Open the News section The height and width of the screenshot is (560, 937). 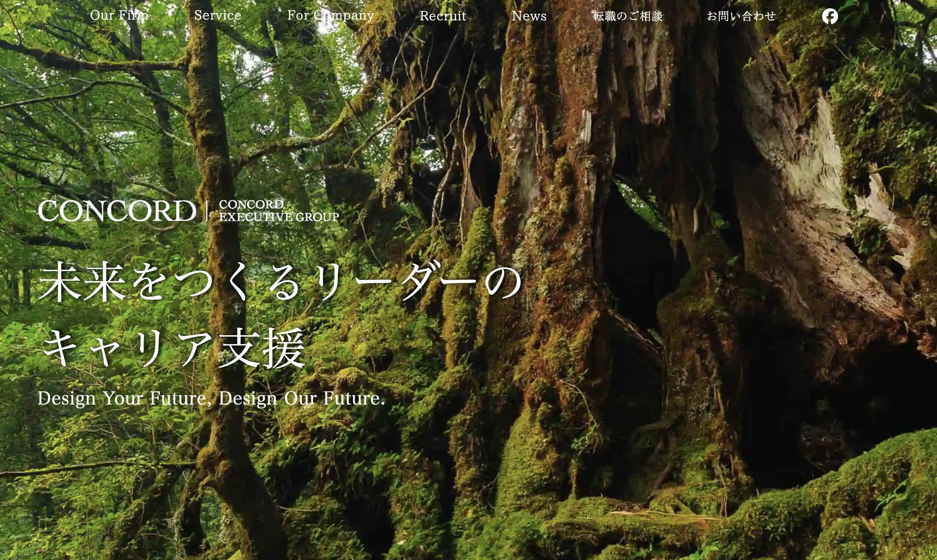529,16
